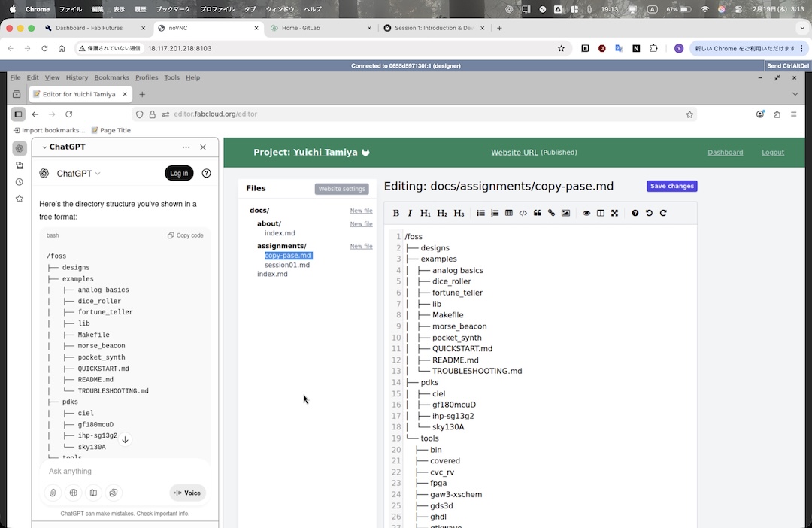The width and height of the screenshot is (812, 528).
Task: Insert a link via the chain icon
Action: 551,213
